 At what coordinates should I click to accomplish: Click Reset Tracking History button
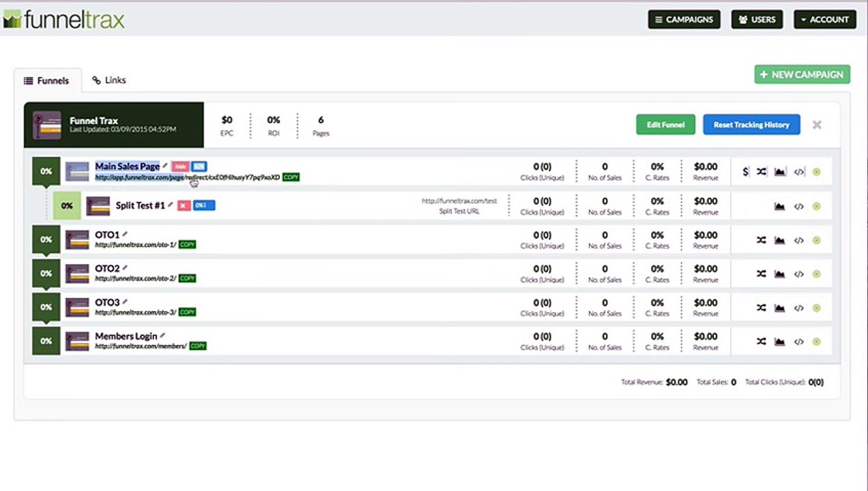tap(751, 125)
